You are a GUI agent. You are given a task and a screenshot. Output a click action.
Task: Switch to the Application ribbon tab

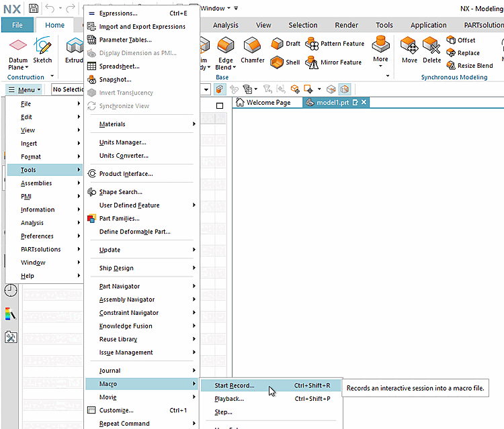429,25
